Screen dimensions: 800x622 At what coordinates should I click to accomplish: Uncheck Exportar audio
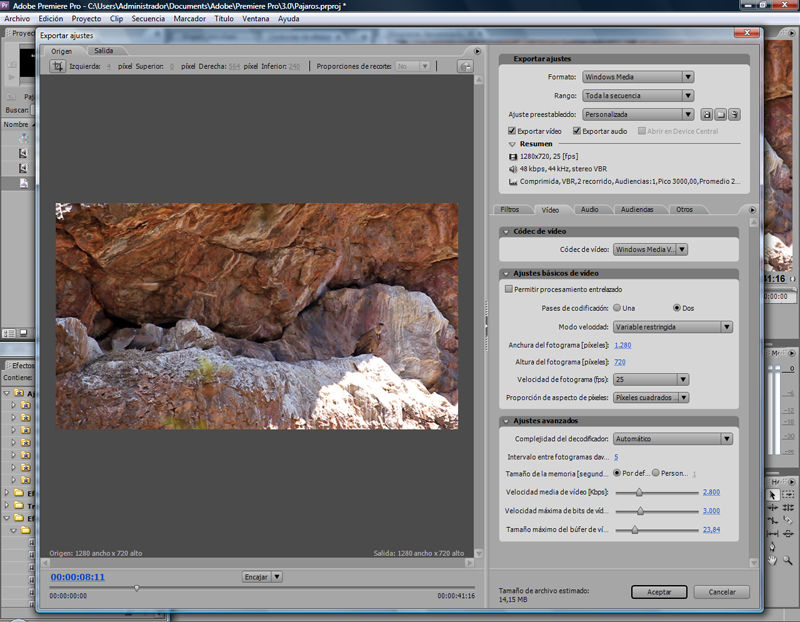click(577, 131)
